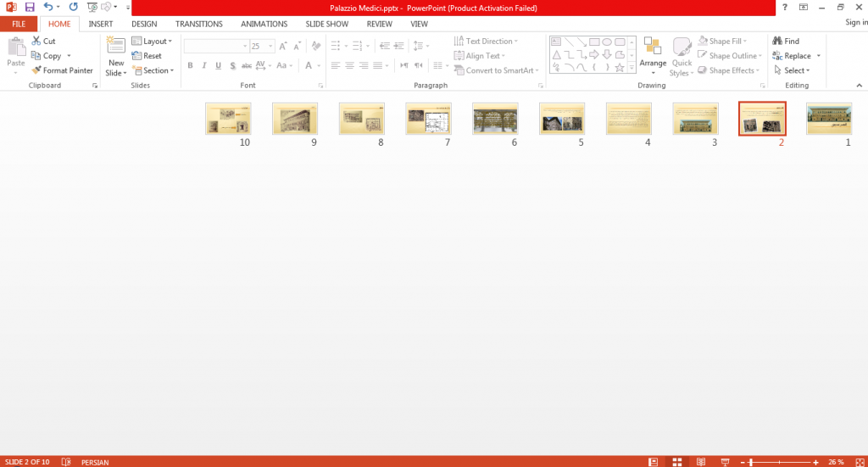Select slide 6 thumbnail
The height and width of the screenshot is (467, 868).
click(495, 119)
